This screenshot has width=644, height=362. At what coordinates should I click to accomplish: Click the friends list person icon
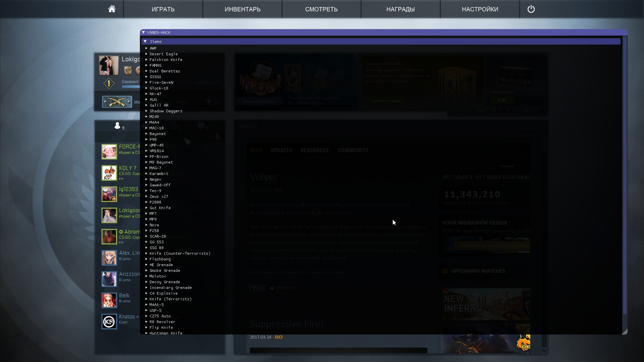pos(117,126)
